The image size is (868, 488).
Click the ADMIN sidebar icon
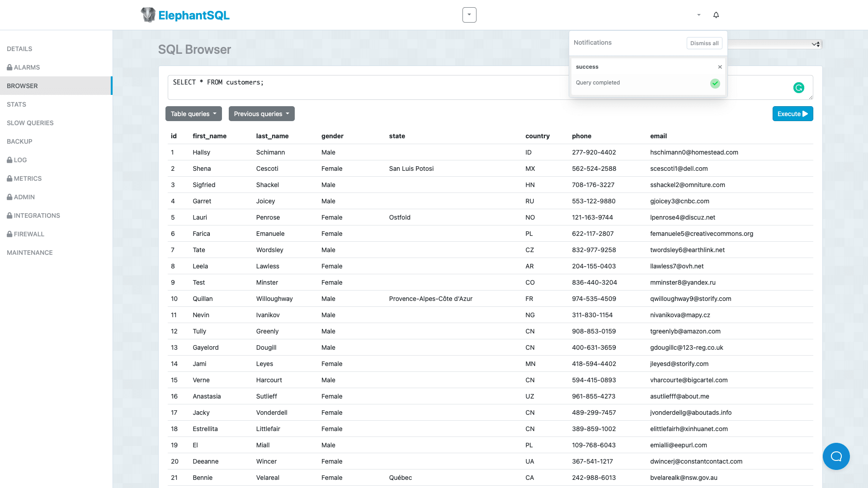(x=24, y=197)
